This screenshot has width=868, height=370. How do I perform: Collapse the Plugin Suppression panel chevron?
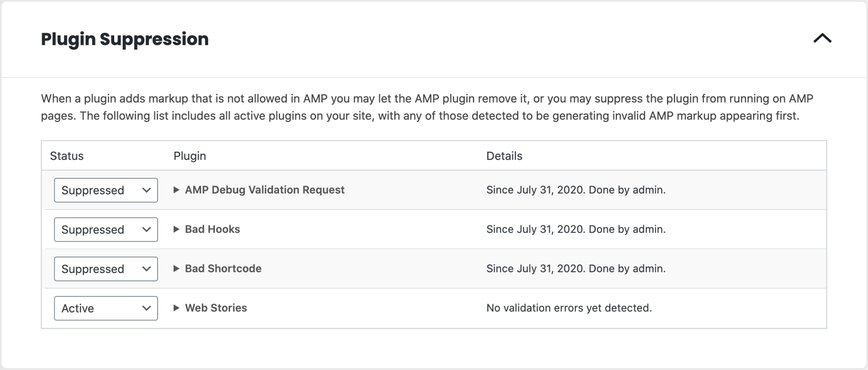pos(822,39)
